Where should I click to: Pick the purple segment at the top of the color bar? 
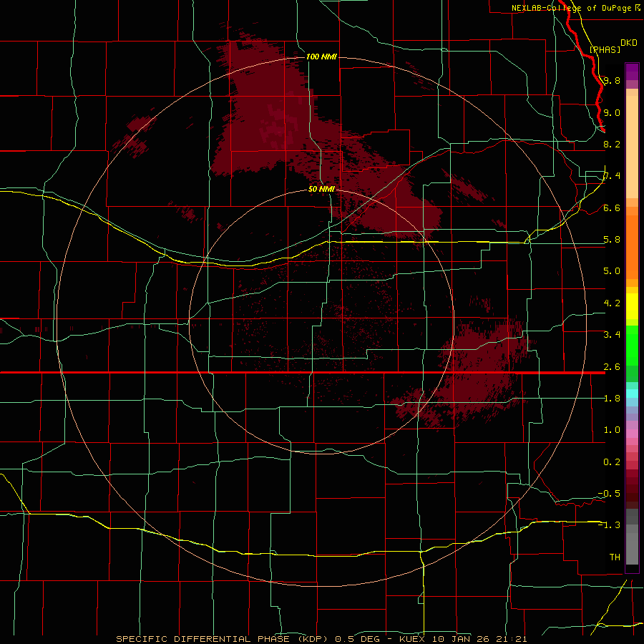pyautogui.click(x=632, y=72)
